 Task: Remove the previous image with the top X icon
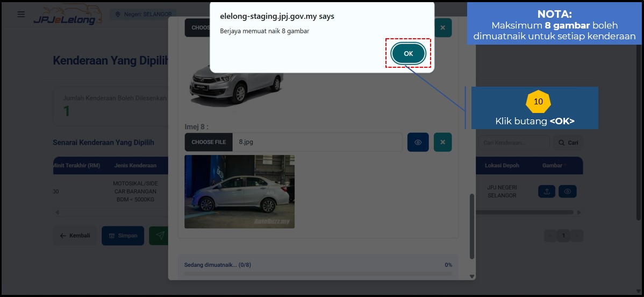click(x=442, y=27)
